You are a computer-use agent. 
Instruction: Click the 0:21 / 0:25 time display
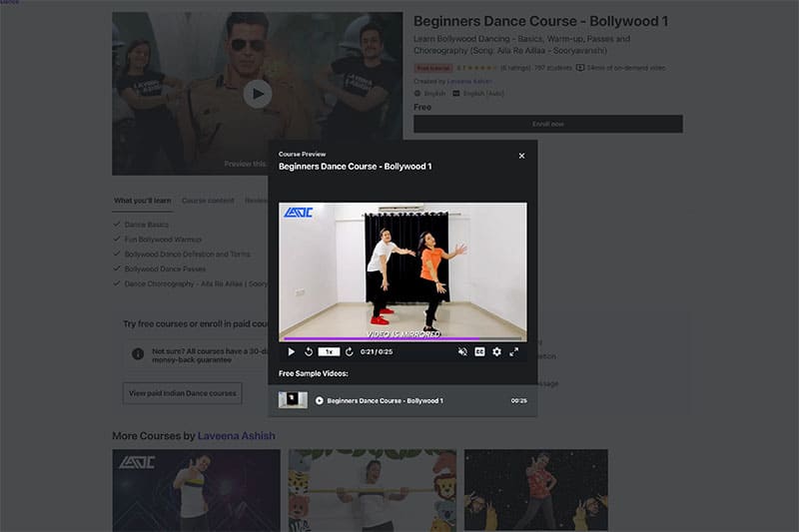coord(377,351)
